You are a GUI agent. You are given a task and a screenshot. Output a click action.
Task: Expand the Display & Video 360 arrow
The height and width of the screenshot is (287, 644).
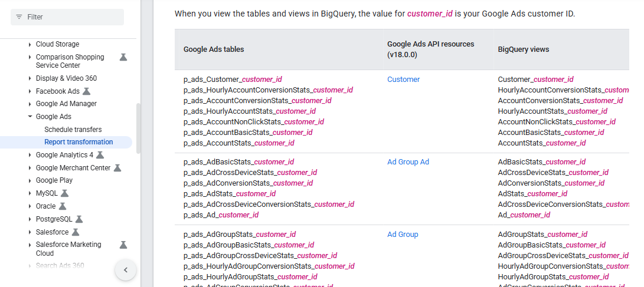(30, 78)
